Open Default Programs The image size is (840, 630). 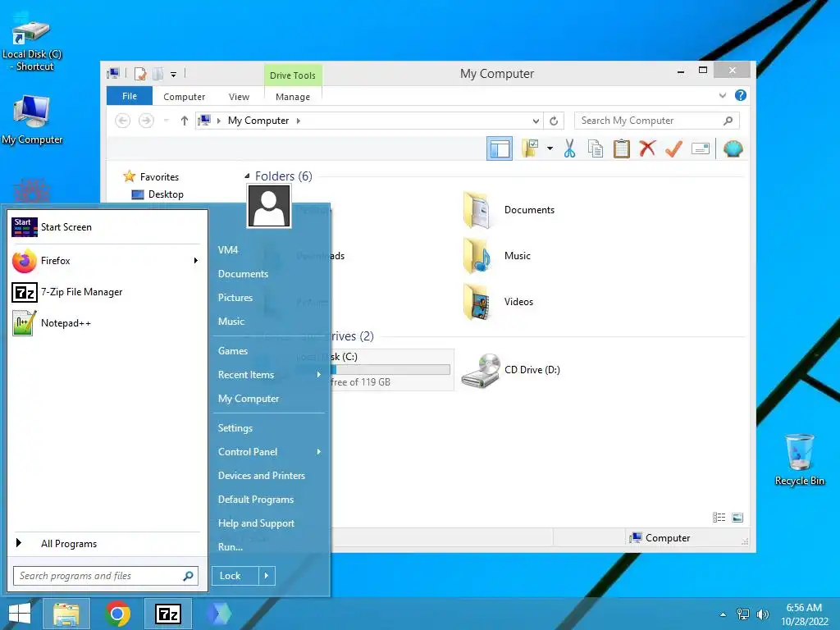tap(256, 500)
